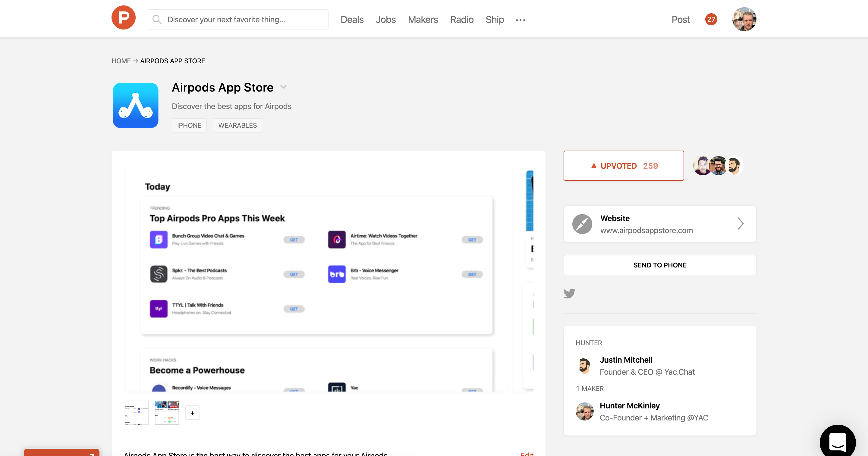Screen dimensions: 868x456
Task: Click the website compass icon
Action: tap(582, 224)
